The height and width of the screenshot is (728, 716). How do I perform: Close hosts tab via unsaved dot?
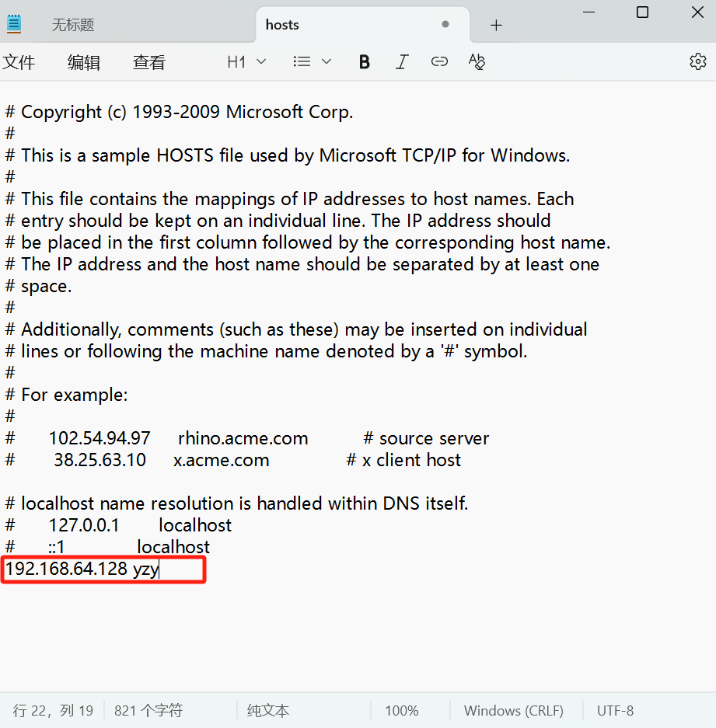[x=445, y=24]
